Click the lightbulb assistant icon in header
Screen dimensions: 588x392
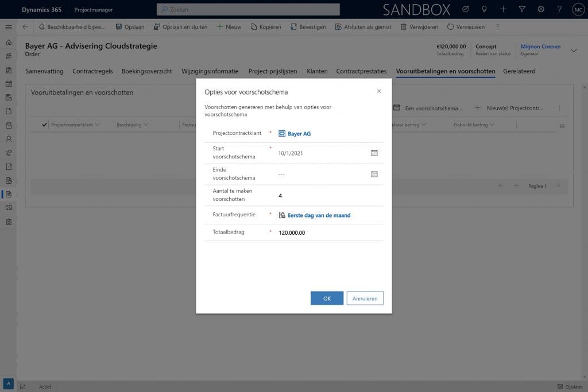click(484, 9)
